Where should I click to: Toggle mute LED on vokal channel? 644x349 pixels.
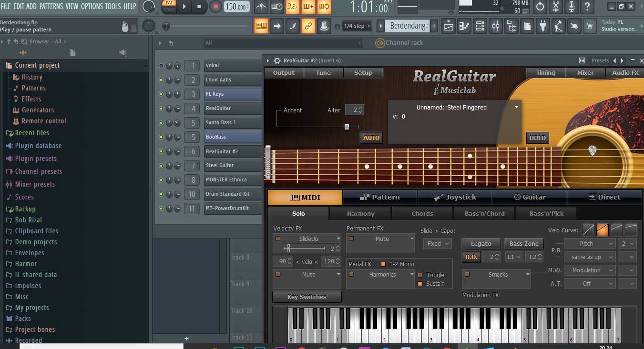pos(161,66)
